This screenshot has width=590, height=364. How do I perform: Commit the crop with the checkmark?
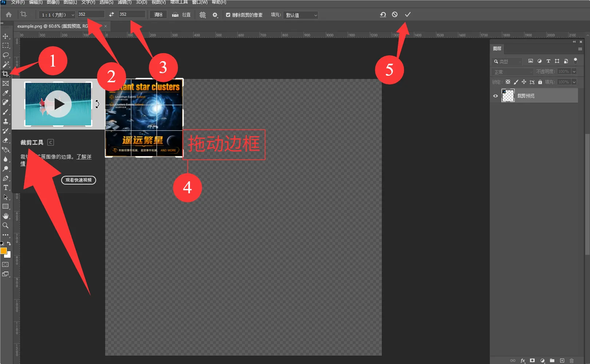coord(408,15)
